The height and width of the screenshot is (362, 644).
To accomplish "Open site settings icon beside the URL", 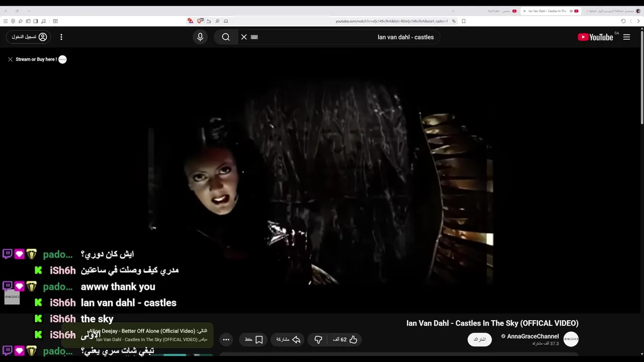I will pyautogui.click(x=454, y=21).
